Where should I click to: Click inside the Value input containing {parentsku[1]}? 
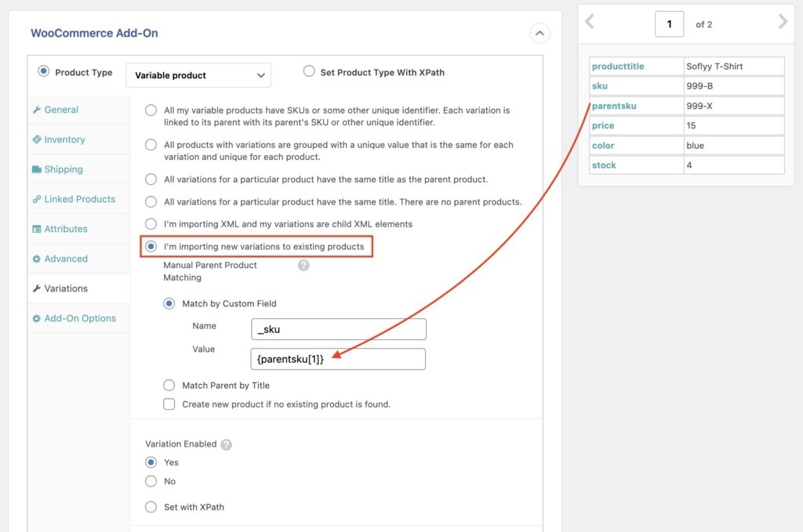click(338, 359)
